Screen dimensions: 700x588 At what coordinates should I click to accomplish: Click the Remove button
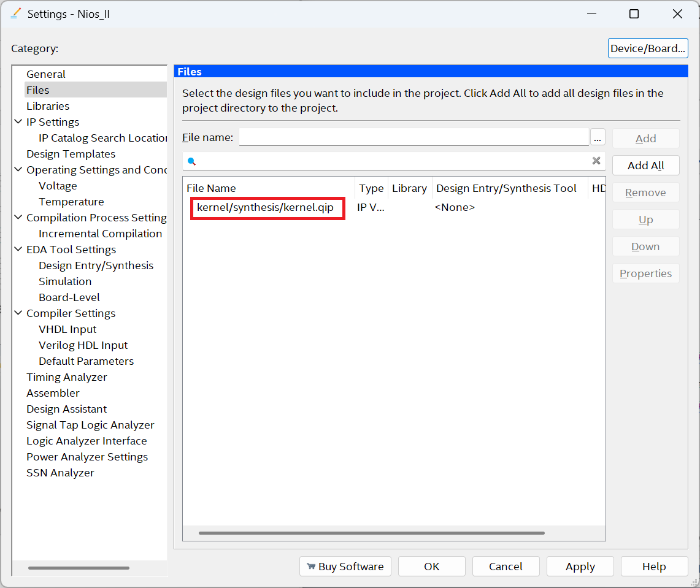[646, 193]
